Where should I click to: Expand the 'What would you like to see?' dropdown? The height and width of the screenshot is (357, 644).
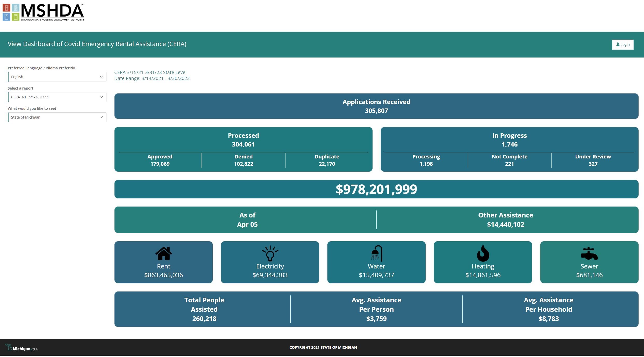tap(57, 117)
